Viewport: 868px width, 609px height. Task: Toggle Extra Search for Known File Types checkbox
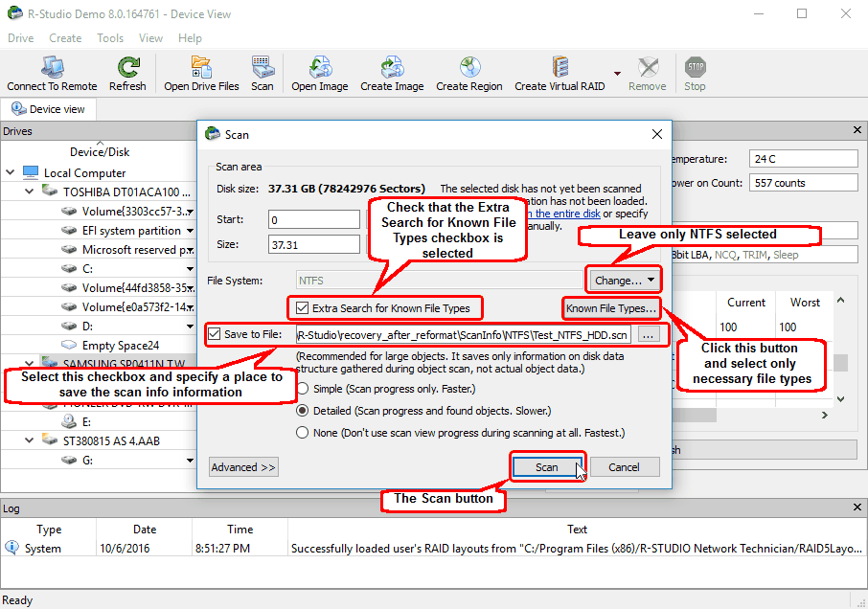pos(302,308)
